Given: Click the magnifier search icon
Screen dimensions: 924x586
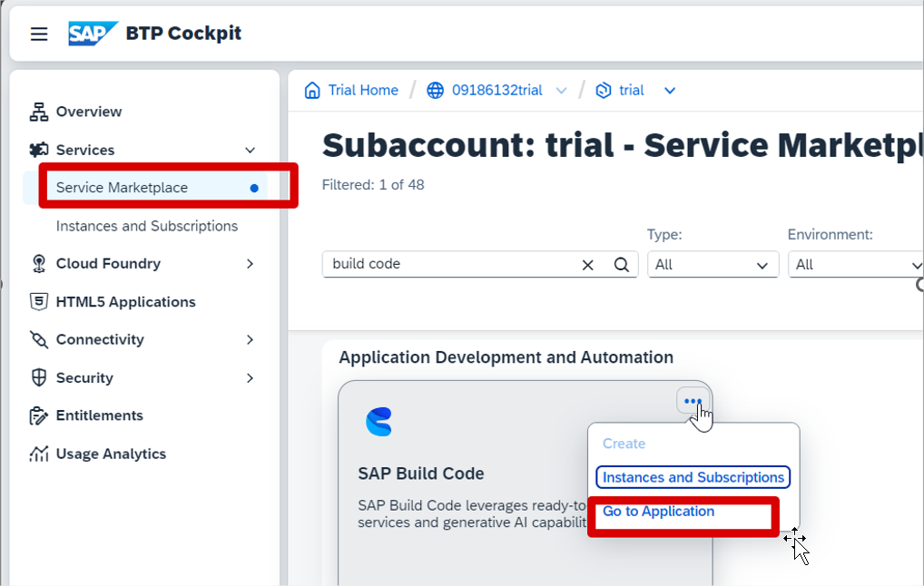Looking at the screenshot, I should click(621, 265).
